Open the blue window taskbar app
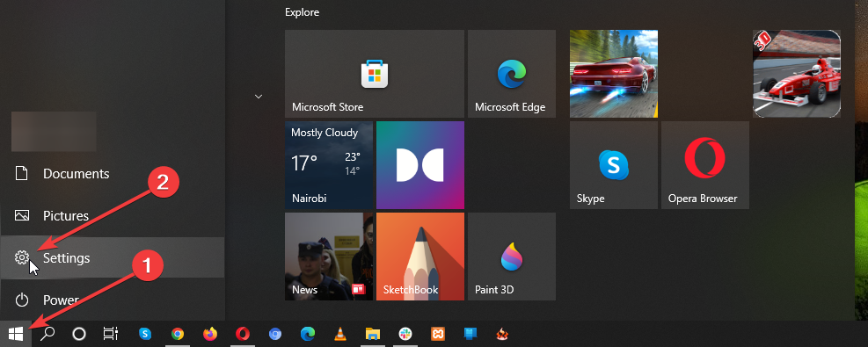Screen dimensions: 868x347 [470, 334]
